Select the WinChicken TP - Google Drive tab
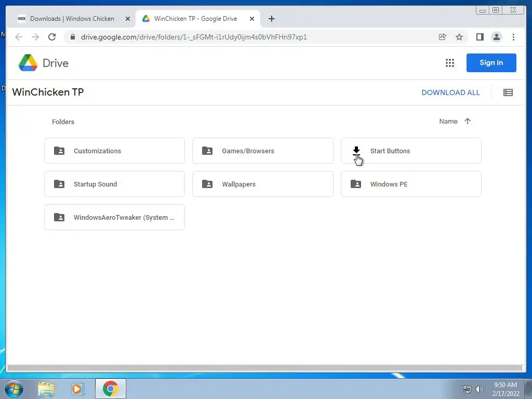The image size is (532, 399). pyautogui.click(x=195, y=19)
